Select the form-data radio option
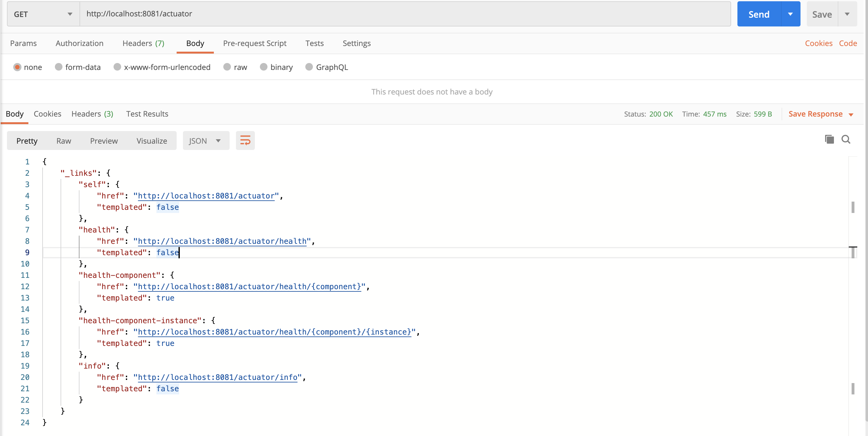868x436 pixels. click(59, 67)
